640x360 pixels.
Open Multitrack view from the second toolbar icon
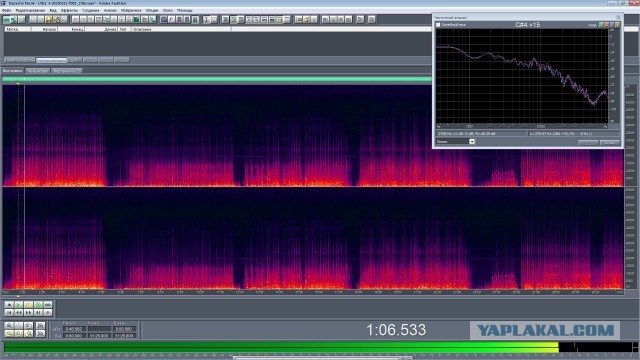click(14, 19)
